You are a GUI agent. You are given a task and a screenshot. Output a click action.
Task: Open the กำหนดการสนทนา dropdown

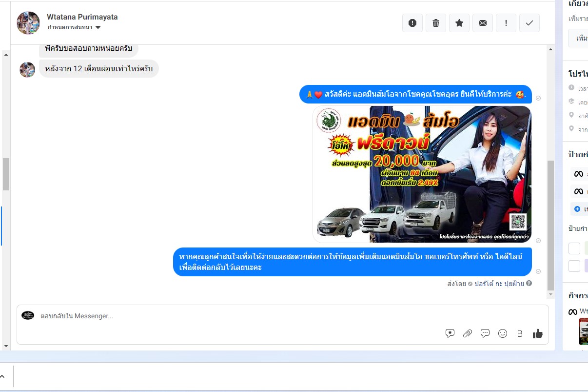pos(74,27)
